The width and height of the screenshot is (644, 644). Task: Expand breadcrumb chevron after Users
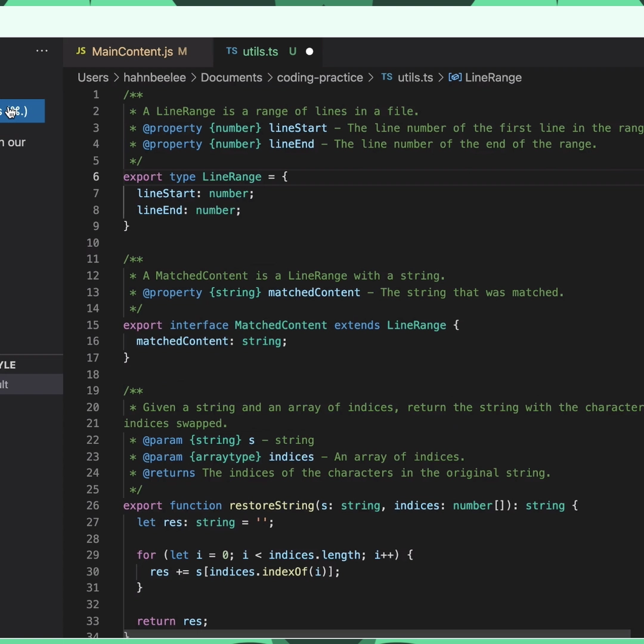(116, 78)
